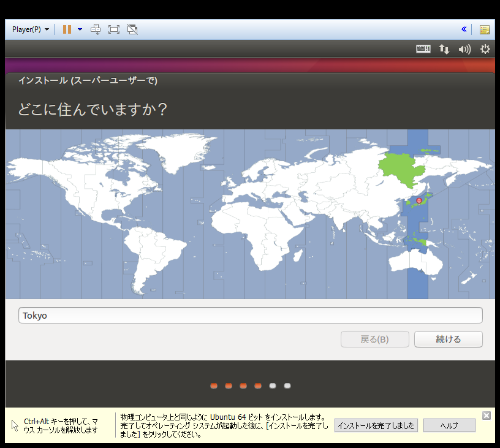Click the 戻る(B) back button
500x448 pixels.
coord(374,340)
